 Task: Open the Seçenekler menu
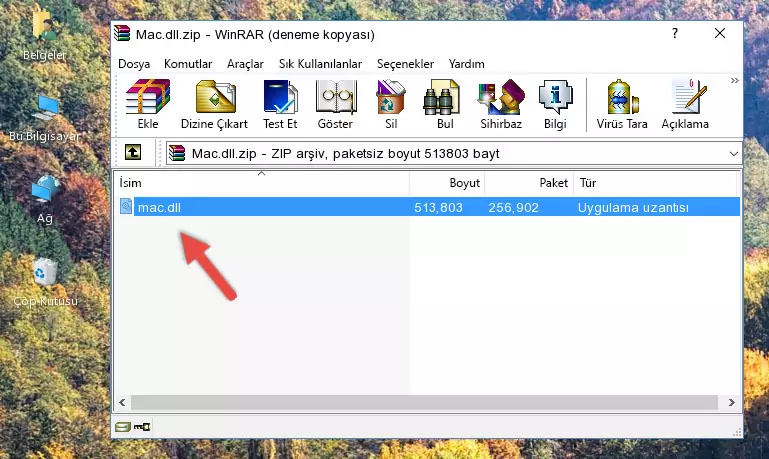point(405,64)
